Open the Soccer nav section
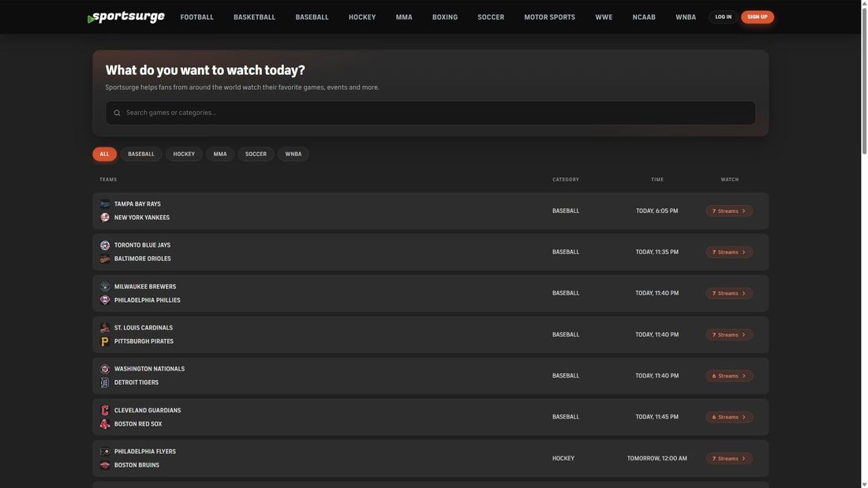The height and width of the screenshot is (488, 868). pos(491,17)
